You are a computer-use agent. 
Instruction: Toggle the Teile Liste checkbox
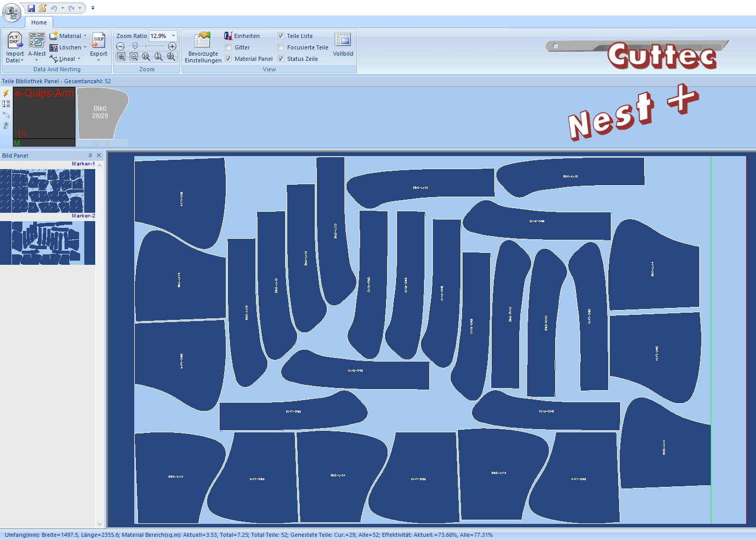pos(281,36)
